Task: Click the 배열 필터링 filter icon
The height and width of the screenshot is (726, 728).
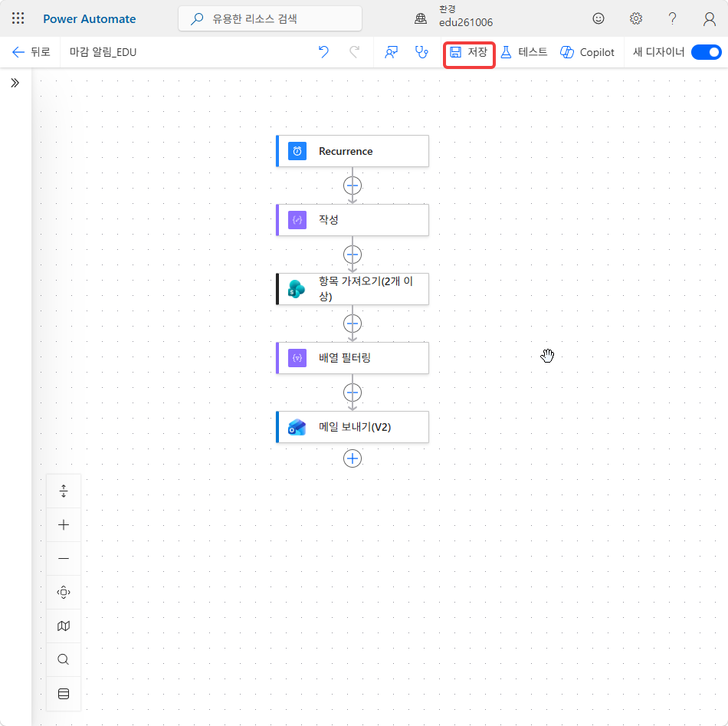Action: [x=297, y=358]
